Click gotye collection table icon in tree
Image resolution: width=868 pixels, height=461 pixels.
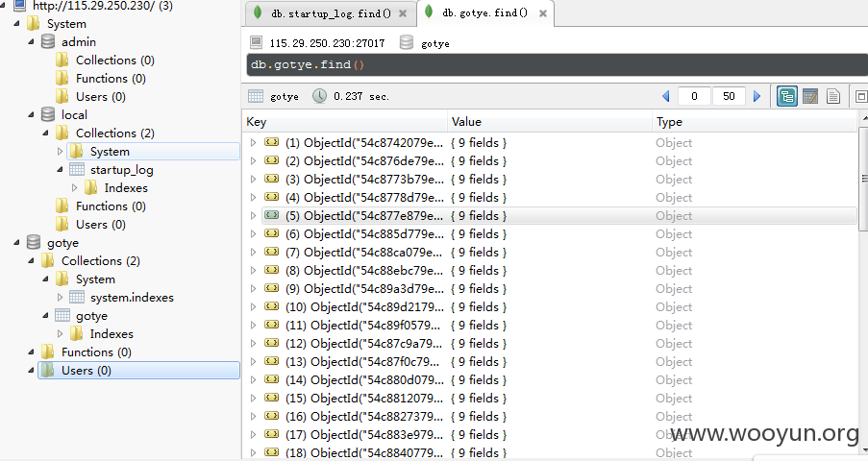62,315
